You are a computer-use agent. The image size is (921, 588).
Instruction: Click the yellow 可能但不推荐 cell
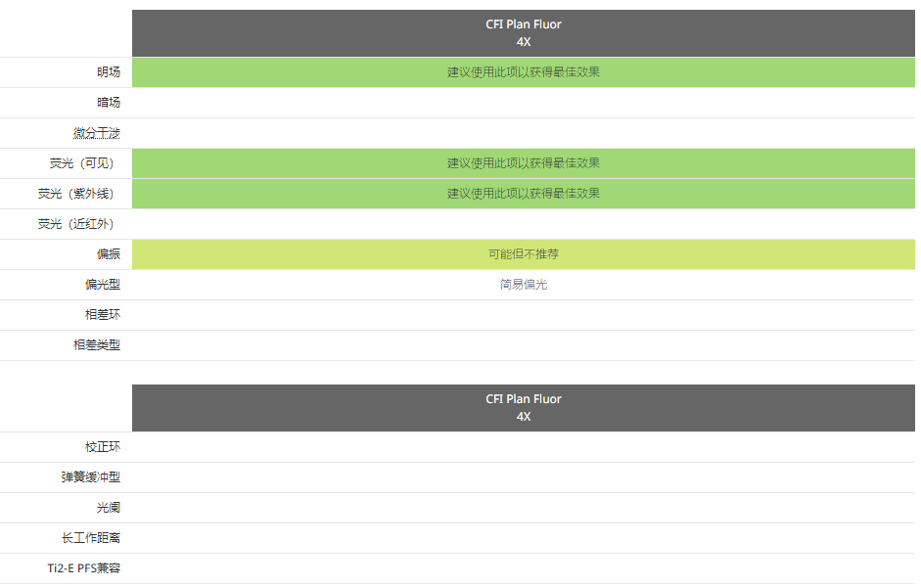524,254
